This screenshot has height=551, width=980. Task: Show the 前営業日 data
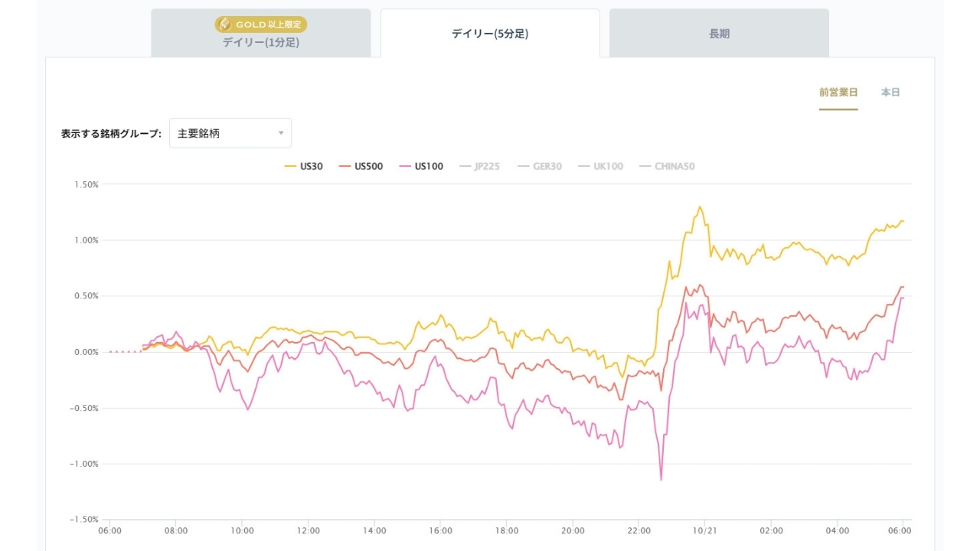point(838,93)
